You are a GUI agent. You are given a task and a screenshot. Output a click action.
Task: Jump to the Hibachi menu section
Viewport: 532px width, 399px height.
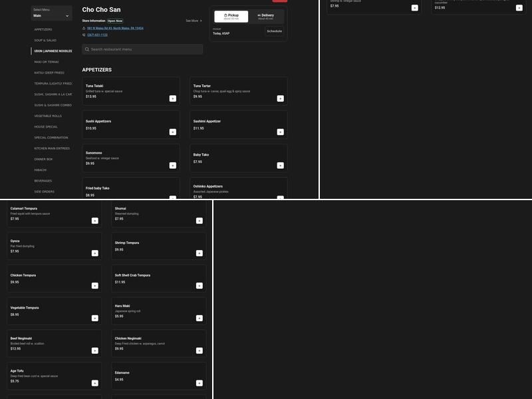click(41, 170)
